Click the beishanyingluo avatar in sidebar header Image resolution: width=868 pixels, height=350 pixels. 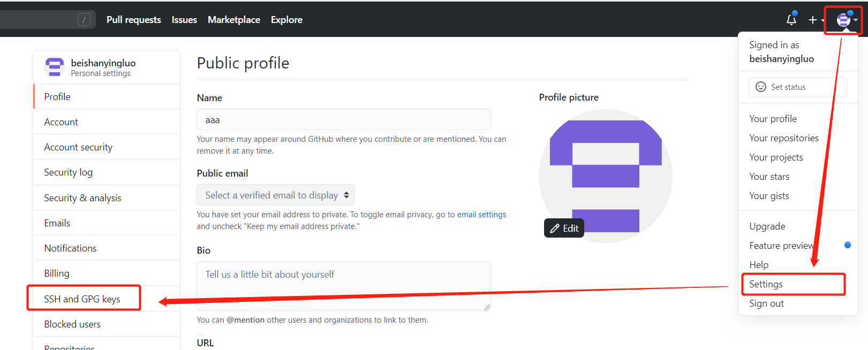55,67
